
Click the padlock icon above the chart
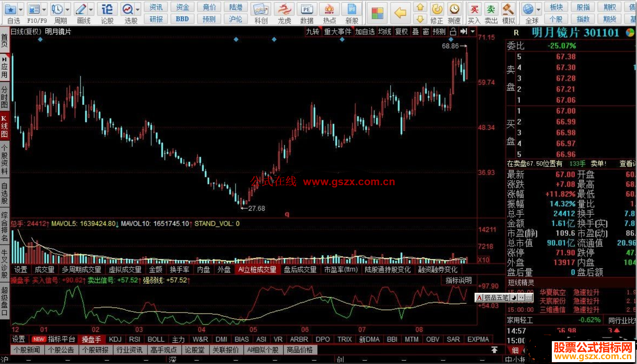click(x=453, y=31)
